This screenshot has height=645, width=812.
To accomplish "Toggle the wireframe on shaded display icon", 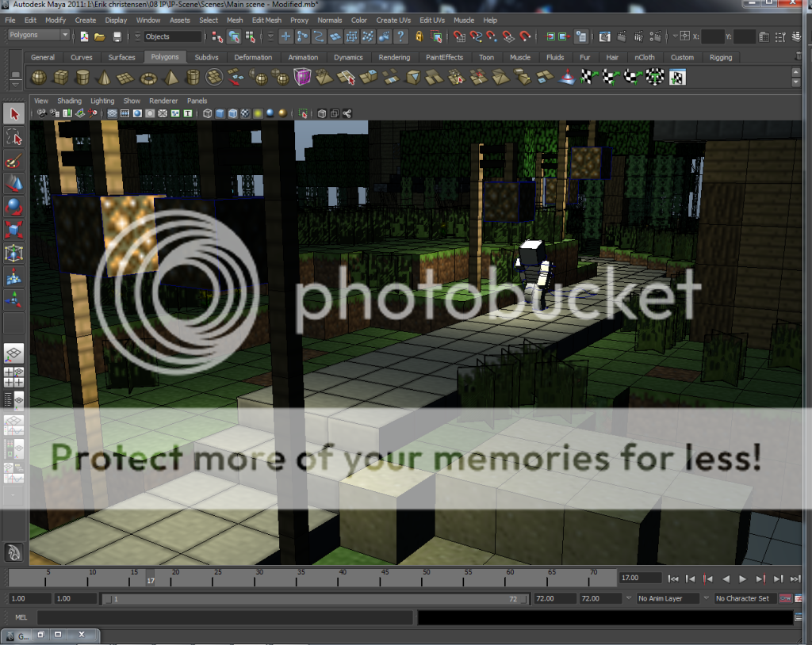I will [232, 113].
